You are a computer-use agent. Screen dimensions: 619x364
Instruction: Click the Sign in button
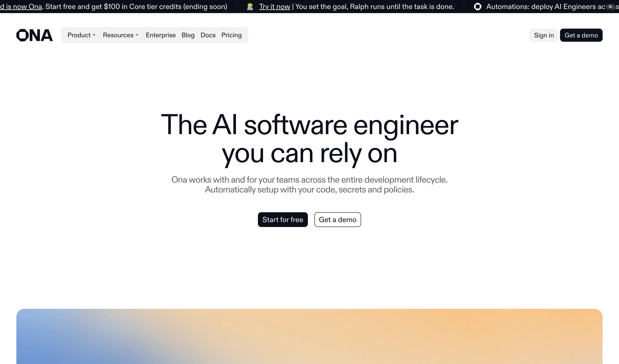pyautogui.click(x=544, y=35)
